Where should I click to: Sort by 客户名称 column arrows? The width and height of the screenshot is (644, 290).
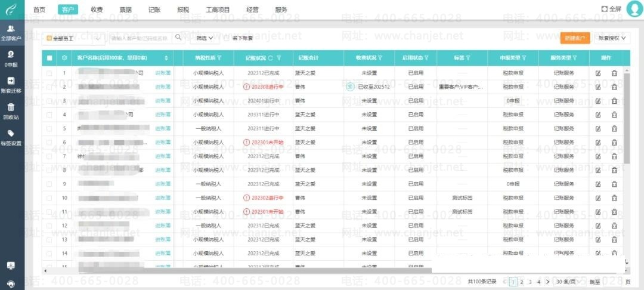(166, 58)
